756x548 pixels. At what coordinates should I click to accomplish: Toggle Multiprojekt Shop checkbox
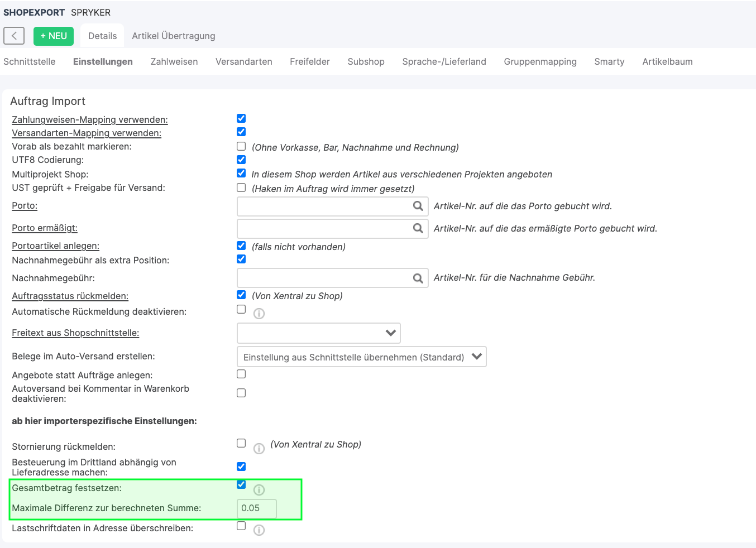241,173
